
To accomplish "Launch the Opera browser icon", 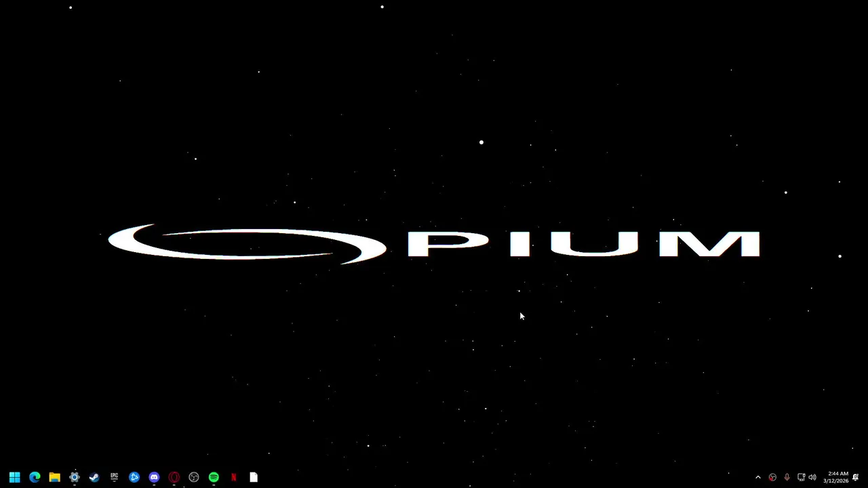I will pyautogui.click(x=174, y=477).
